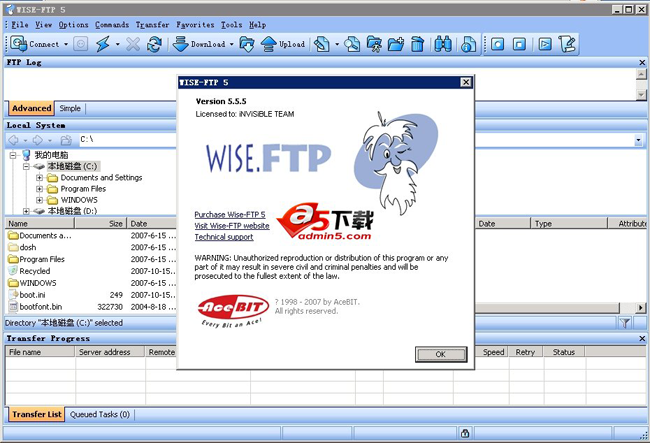Image resolution: width=650 pixels, height=443 pixels.
Task: Collapse the 本地磁盘 (C:) tree node
Action: (x=26, y=167)
